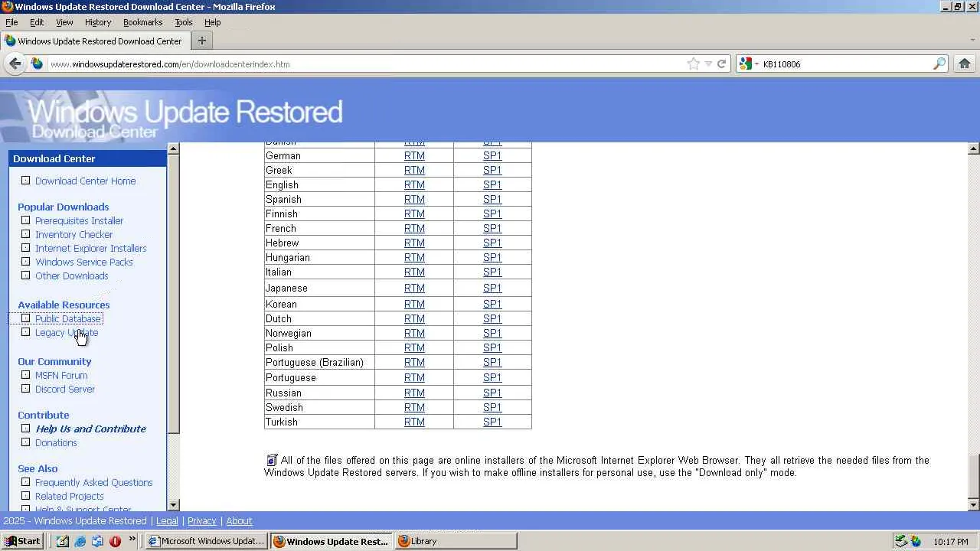Viewport: 980px width, 551px height.
Task: Open the Inventory Checker link
Action: pyautogui.click(x=73, y=235)
